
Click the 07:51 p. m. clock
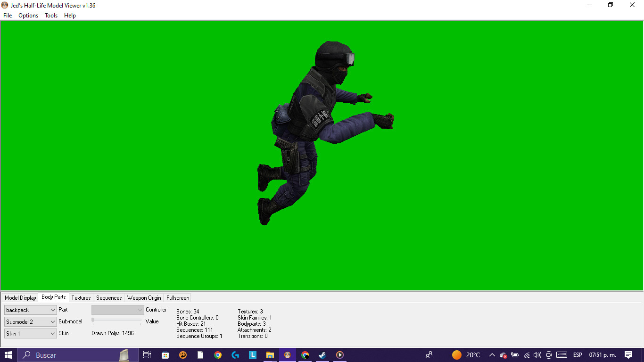click(x=603, y=355)
